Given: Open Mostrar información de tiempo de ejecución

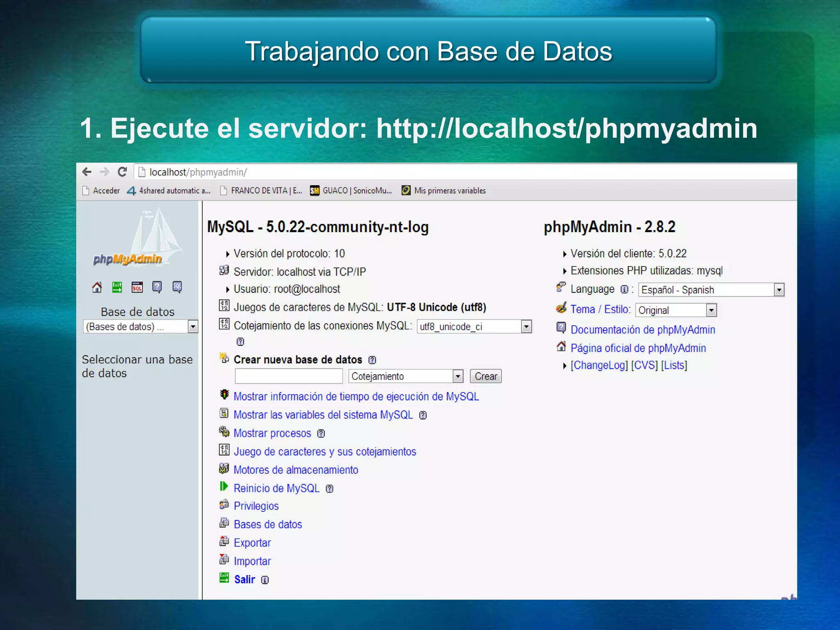Looking at the screenshot, I should click(x=356, y=397).
